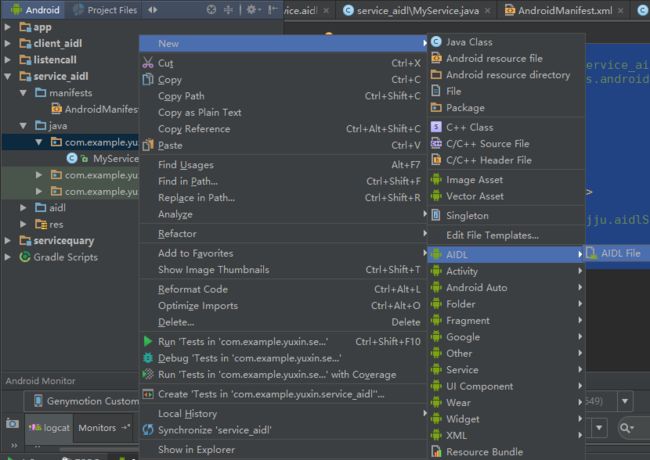Viewport: 650px width, 460px height.
Task: Open the Fragment submenu arrow
Action: click(x=580, y=320)
